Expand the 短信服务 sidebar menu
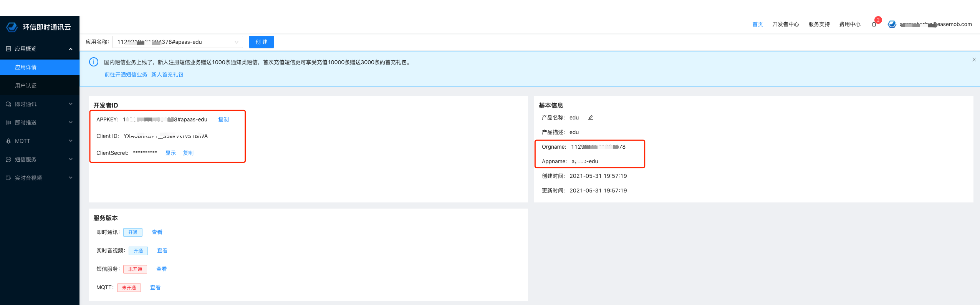This screenshot has width=980, height=305. tap(71, 159)
